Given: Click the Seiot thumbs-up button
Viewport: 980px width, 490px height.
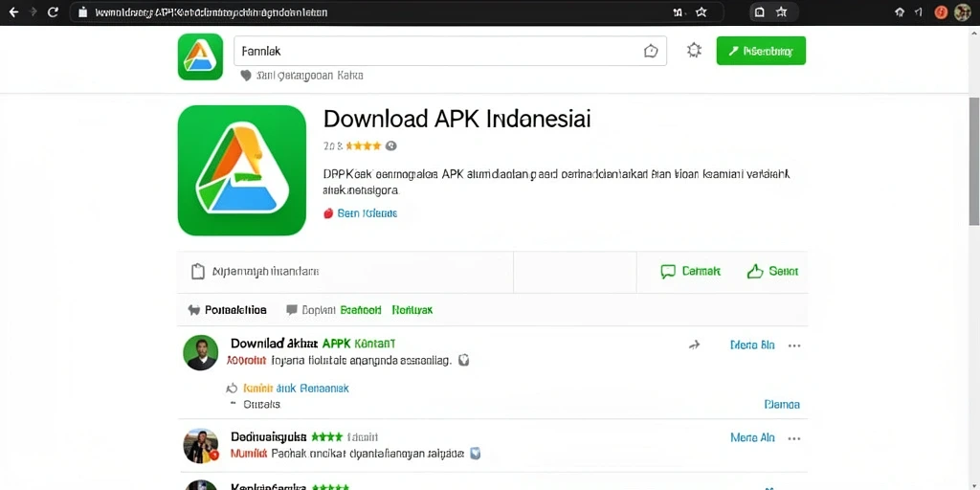Looking at the screenshot, I should pyautogui.click(x=772, y=271).
